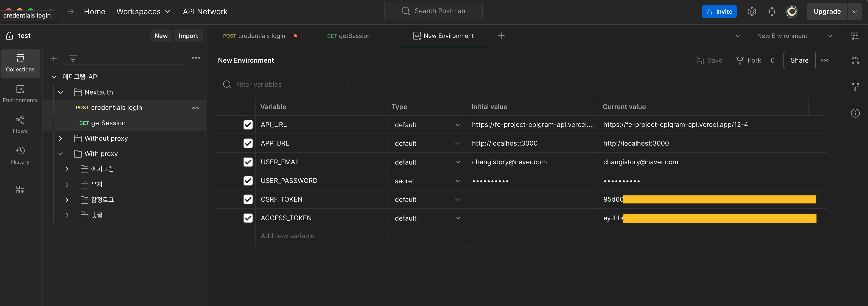Screen dimensions: 868x306
Task: Expand the Without proxy folder
Action: 61,138
